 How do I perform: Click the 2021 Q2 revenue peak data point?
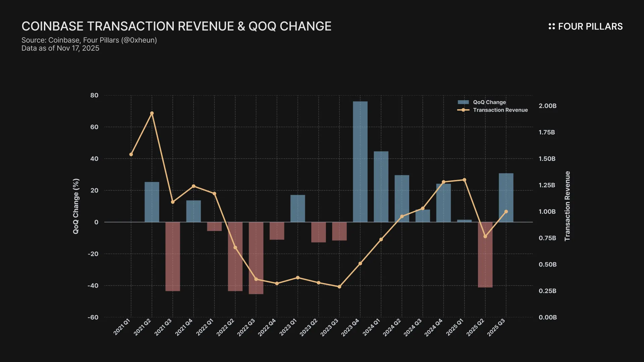coord(152,113)
